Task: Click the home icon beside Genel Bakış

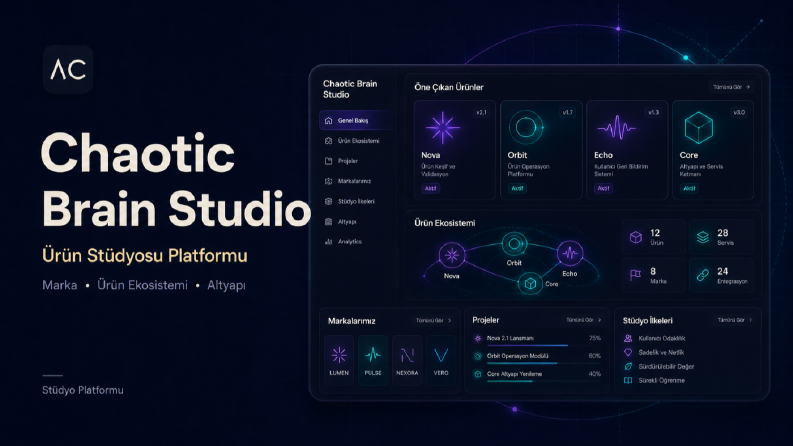Action: 328,120
